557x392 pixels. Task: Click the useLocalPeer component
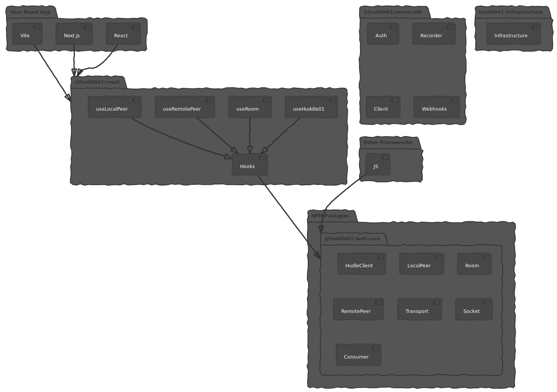(x=115, y=107)
